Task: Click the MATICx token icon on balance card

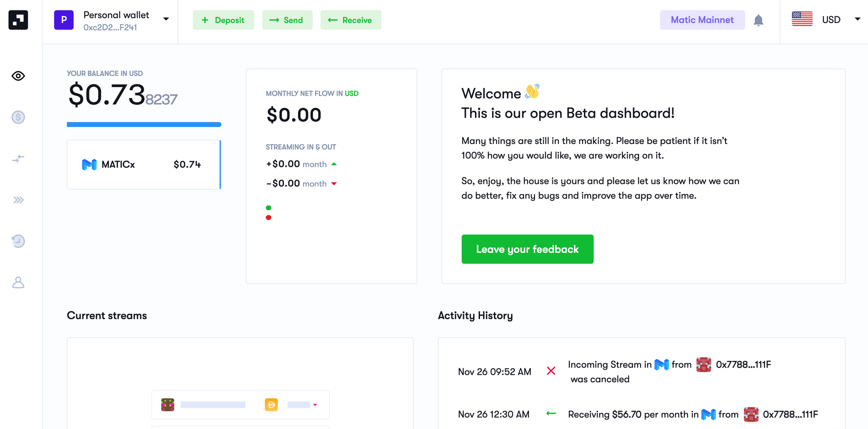Action: point(89,164)
